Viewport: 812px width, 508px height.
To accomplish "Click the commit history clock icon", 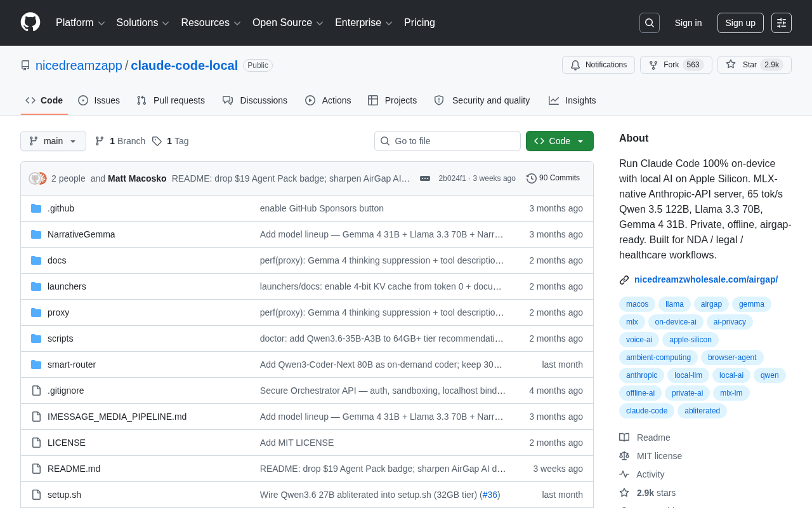I will tap(532, 178).
